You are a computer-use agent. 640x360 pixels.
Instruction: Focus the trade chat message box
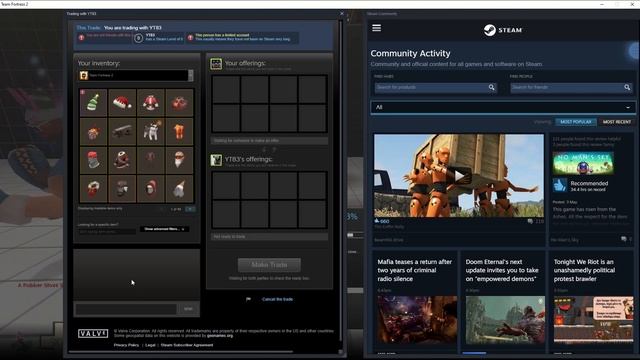pyautogui.click(x=126, y=309)
